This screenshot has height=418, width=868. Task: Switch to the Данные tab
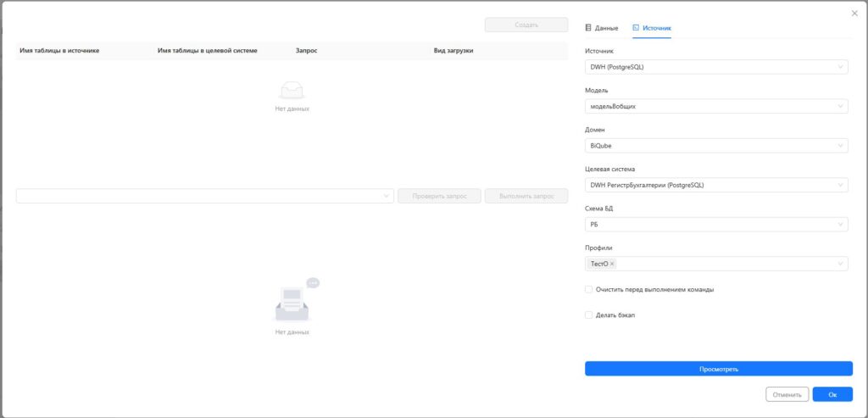click(x=602, y=28)
